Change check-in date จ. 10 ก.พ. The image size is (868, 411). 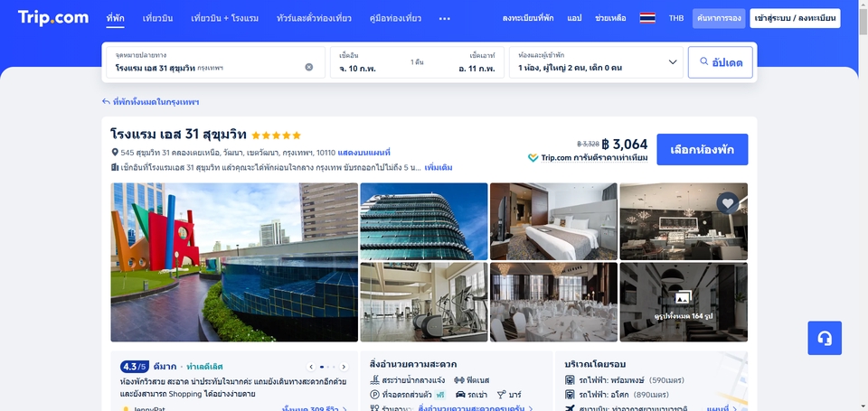click(358, 68)
